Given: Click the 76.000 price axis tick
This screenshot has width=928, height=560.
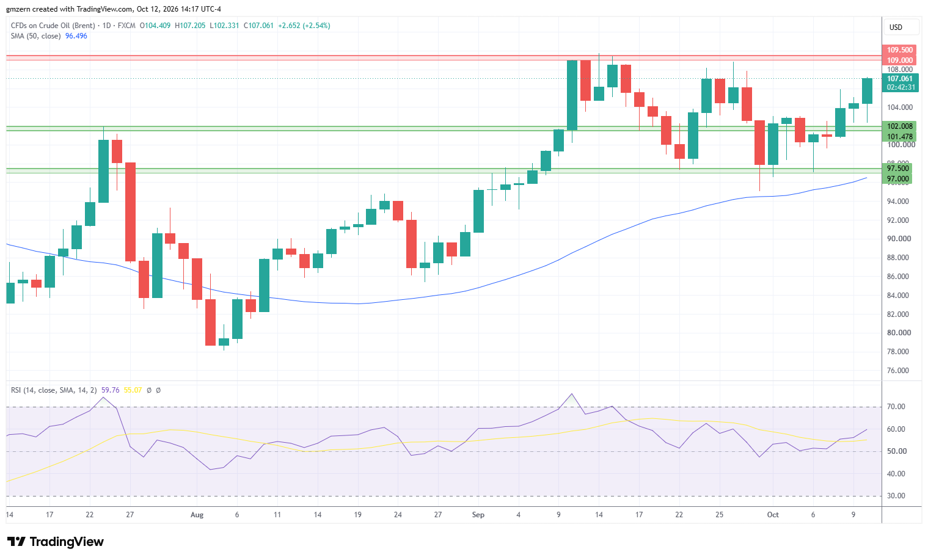Looking at the screenshot, I should pyautogui.click(x=899, y=371).
